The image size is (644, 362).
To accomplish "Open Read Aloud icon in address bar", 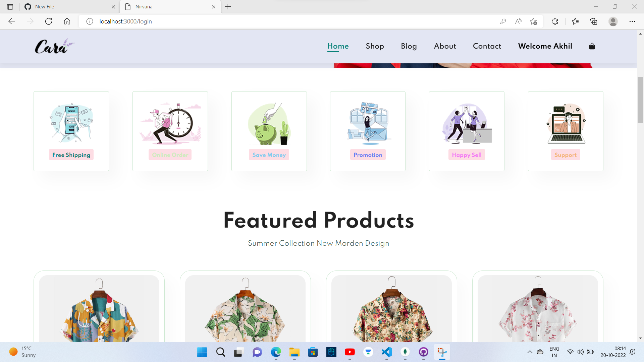I will 518,21.
